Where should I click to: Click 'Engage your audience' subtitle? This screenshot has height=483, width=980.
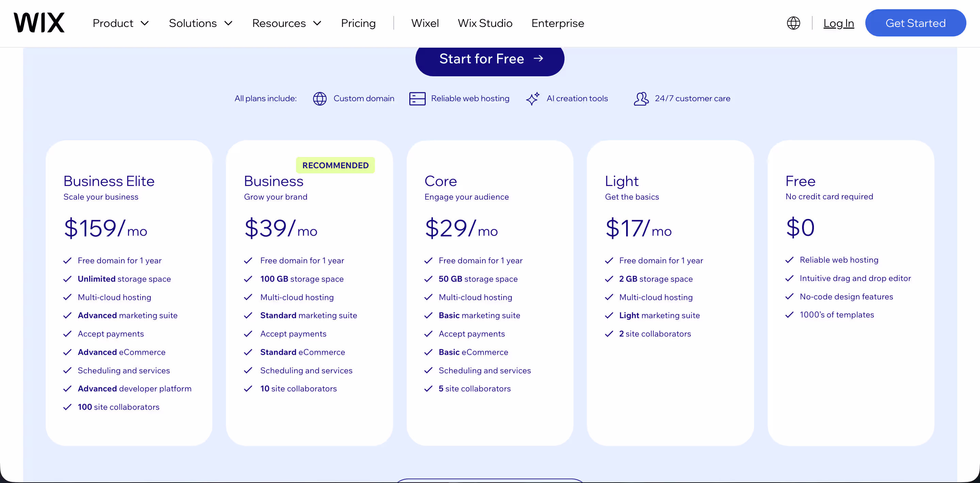click(x=467, y=197)
